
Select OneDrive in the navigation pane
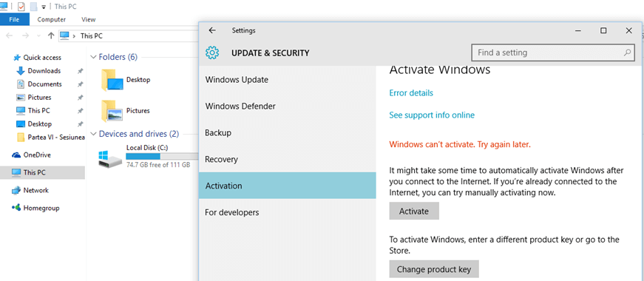coord(37,155)
